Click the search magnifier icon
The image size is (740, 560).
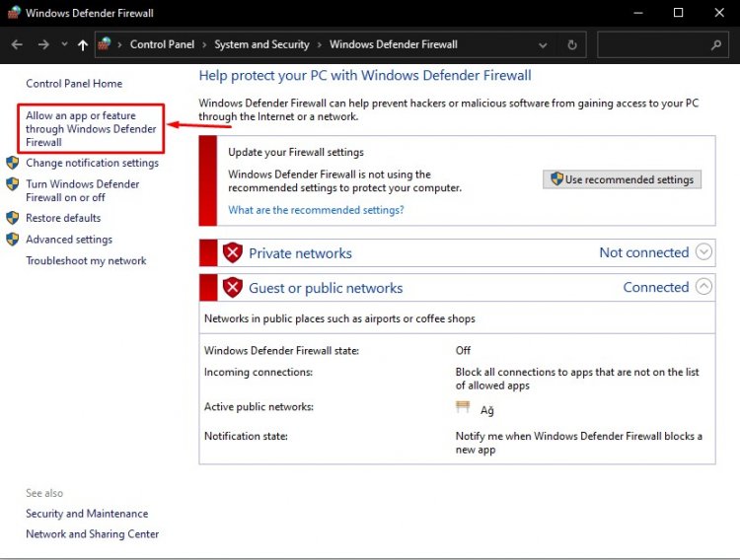(716, 44)
